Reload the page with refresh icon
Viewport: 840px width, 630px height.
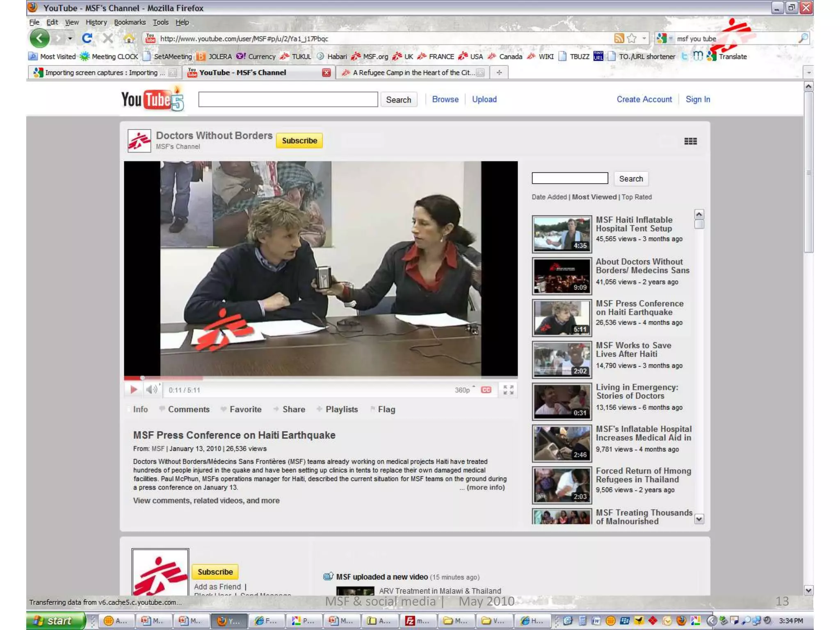coord(87,39)
